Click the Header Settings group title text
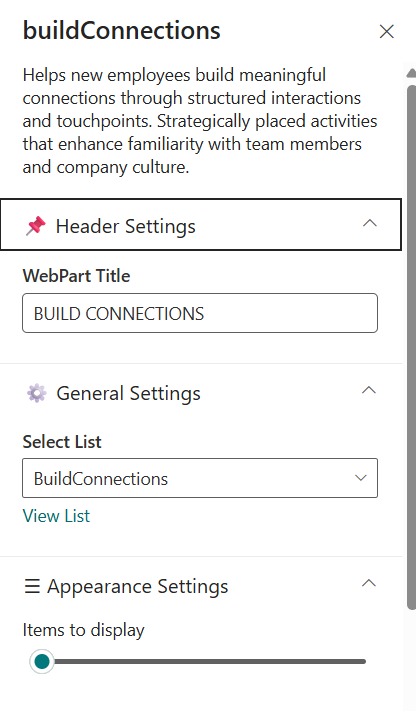The height and width of the screenshot is (711, 416). 126,226
